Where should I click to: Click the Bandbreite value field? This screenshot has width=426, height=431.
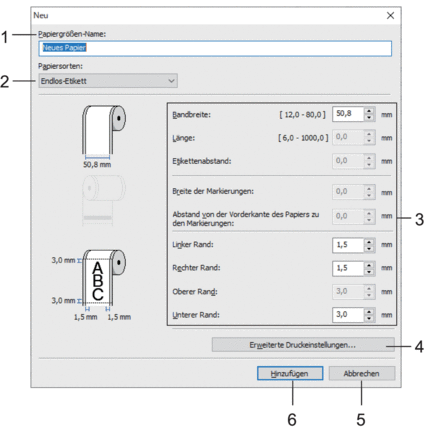point(348,114)
